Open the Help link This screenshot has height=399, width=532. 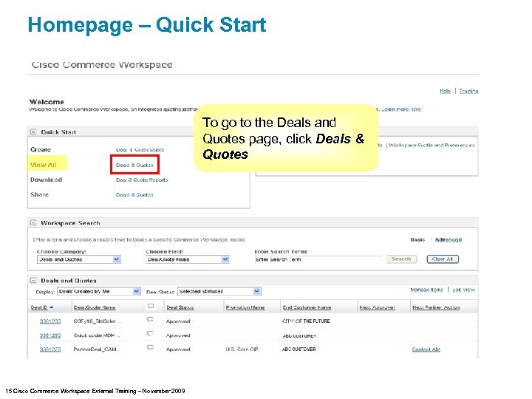(445, 91)
